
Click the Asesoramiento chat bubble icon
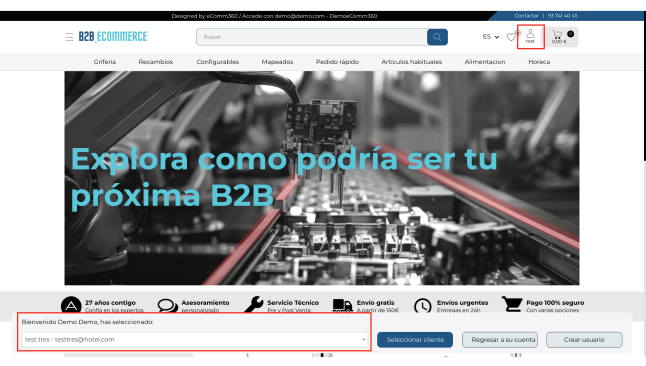pos(168,305)
